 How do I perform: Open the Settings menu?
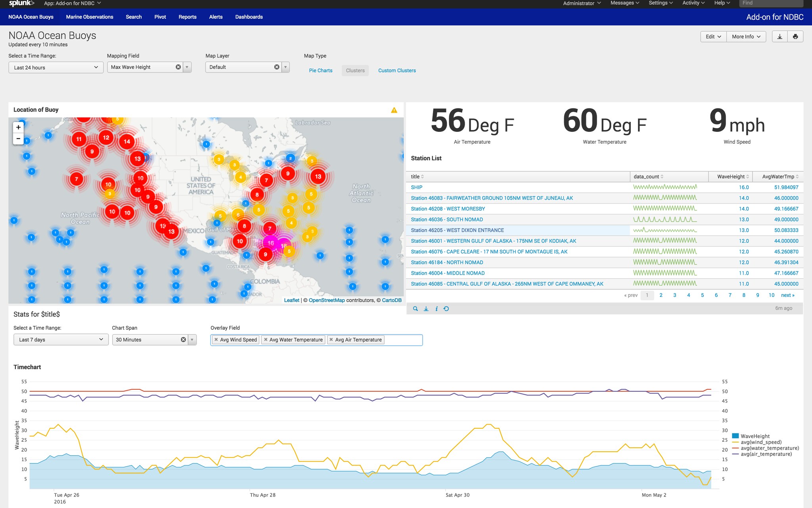661,3
